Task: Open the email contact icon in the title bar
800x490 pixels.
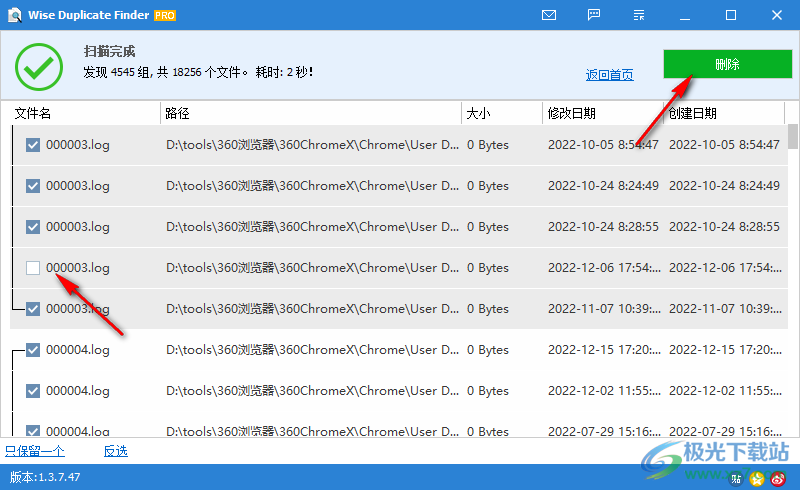Action: pyautogui.click(x=549, y=15)
